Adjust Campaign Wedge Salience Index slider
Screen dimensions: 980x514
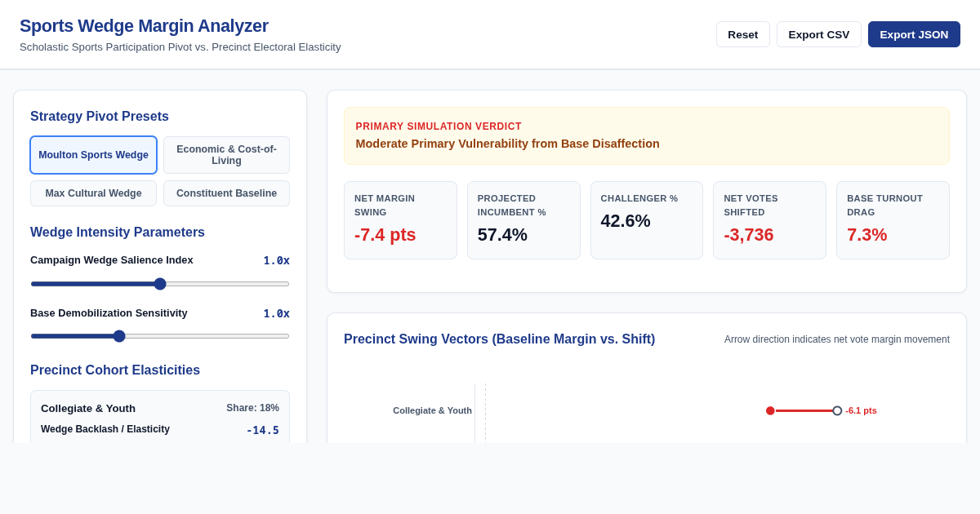pos(160,284)
